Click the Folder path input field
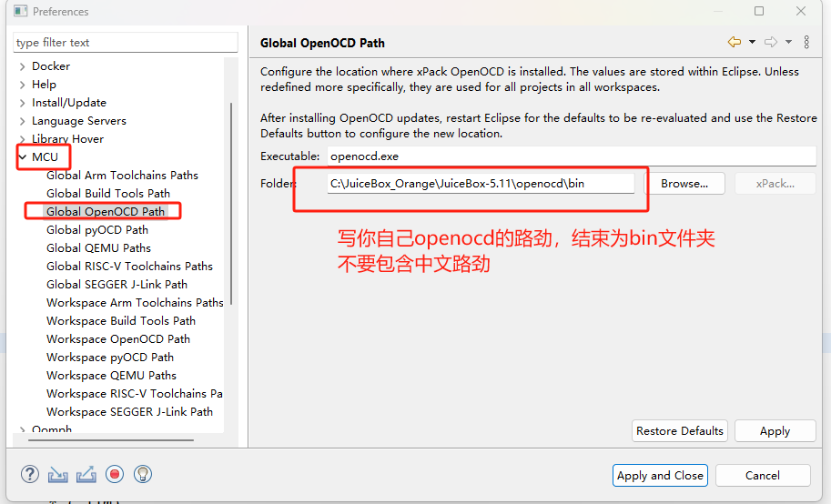Viewport: 831px width, 504px height. coord(481,184)
